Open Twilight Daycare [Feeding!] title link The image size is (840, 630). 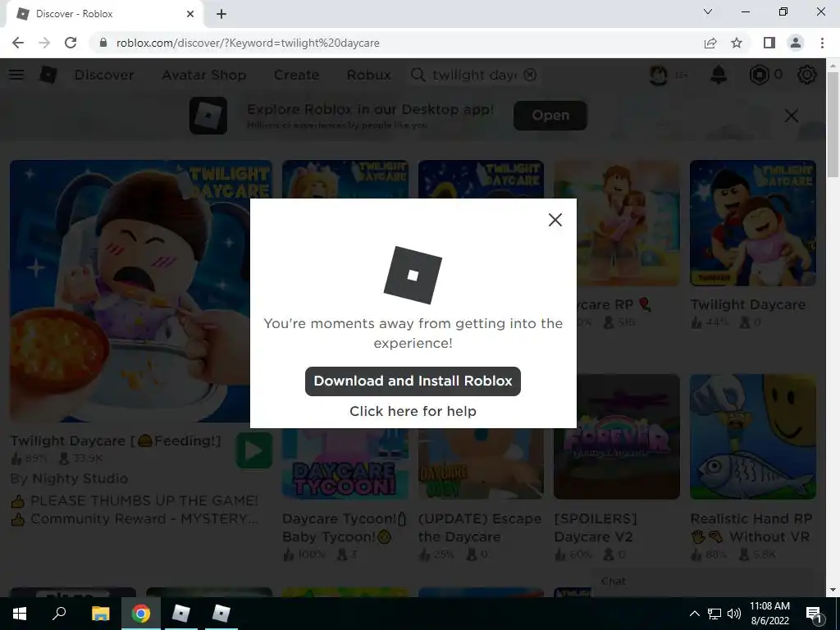point(116,441)
